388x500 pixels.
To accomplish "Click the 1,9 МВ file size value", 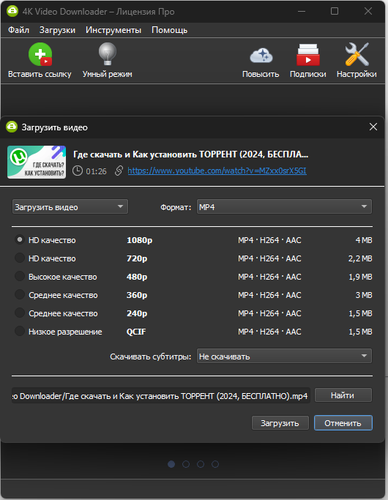I will click(x=360, y=277).
